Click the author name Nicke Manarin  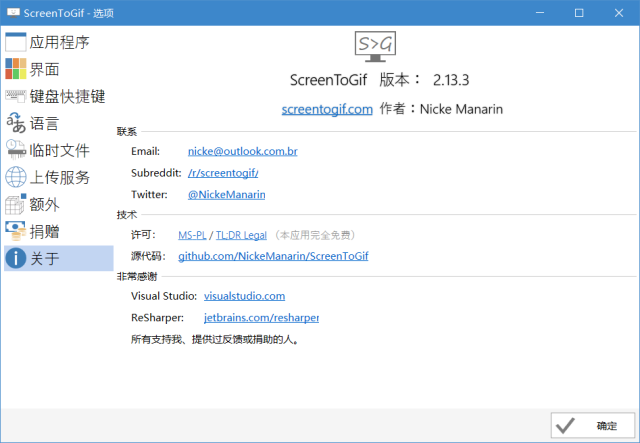461,109
